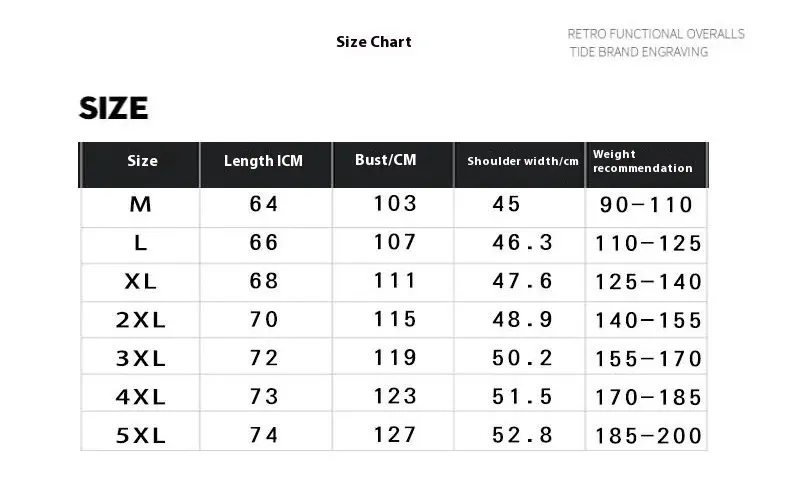Select the "Shoulder width/cm" column header
This screenshot has width=790, height=483.
[523, 162]
